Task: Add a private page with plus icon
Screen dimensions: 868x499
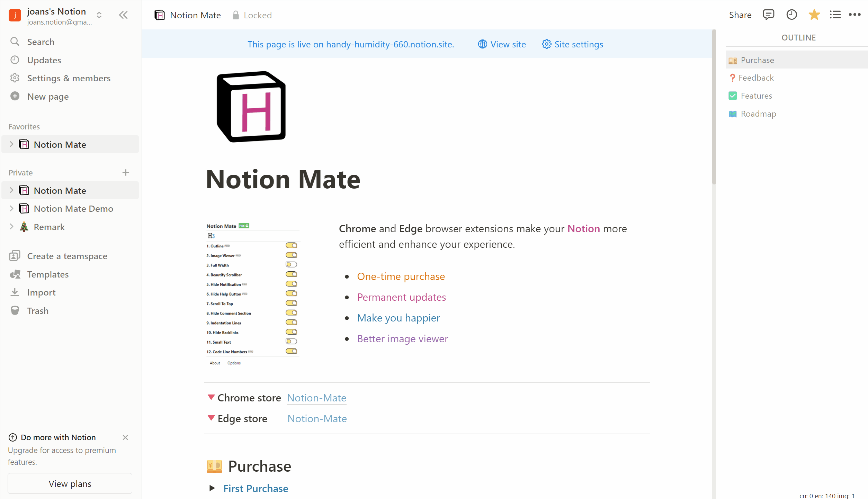Action: click(126, 172)
